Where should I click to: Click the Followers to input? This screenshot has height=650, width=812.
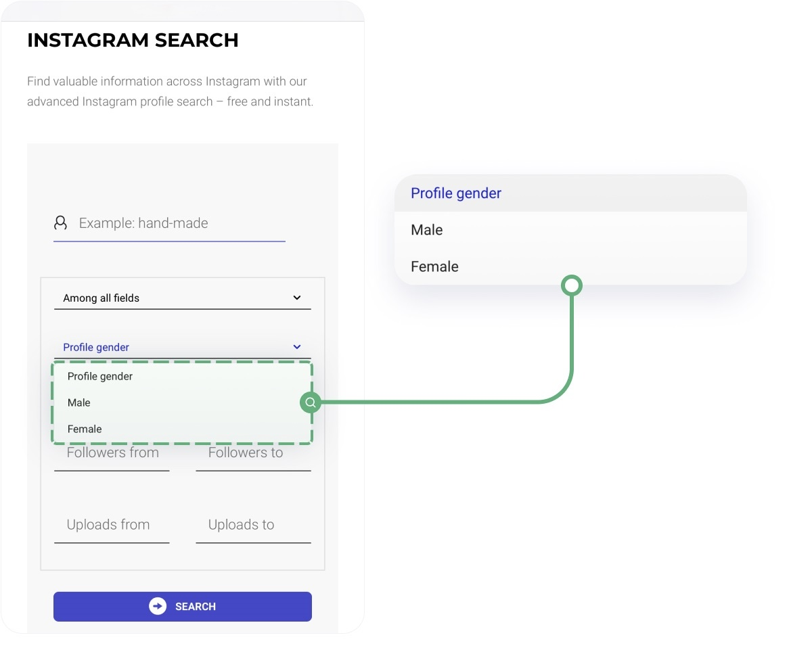pos(245,453)
